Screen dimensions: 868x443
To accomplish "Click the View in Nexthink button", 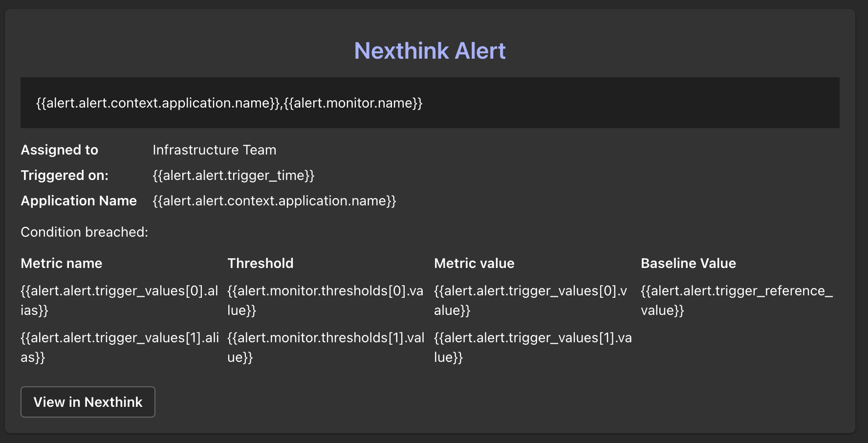I will point(88,402).
